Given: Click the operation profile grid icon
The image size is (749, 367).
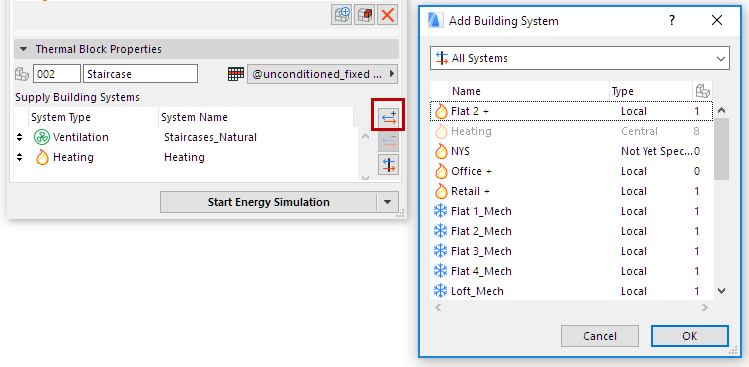Looking at the screenshot, I should 236,74.
